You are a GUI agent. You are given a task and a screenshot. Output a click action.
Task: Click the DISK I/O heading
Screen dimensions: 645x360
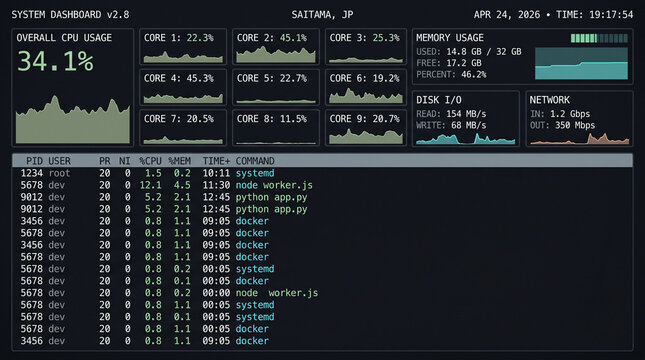click(x=439, y=100)
